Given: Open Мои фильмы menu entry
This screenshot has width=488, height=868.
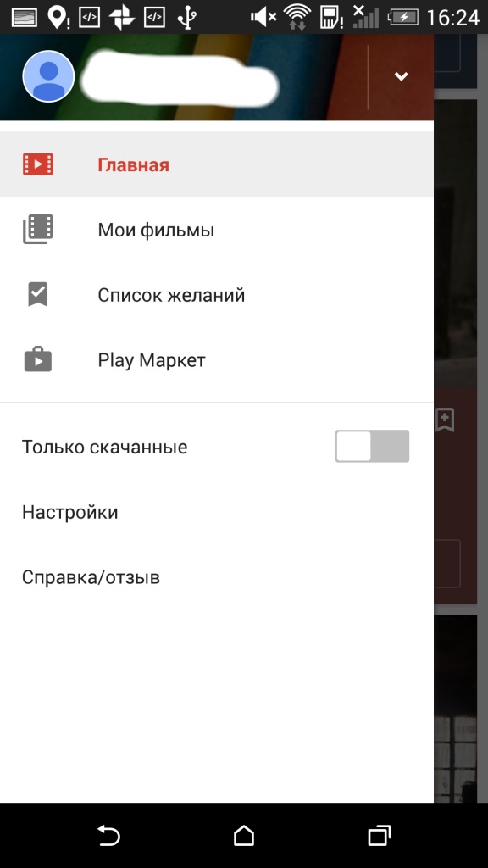Looking at the screenshot, I should tap(216, 229).
